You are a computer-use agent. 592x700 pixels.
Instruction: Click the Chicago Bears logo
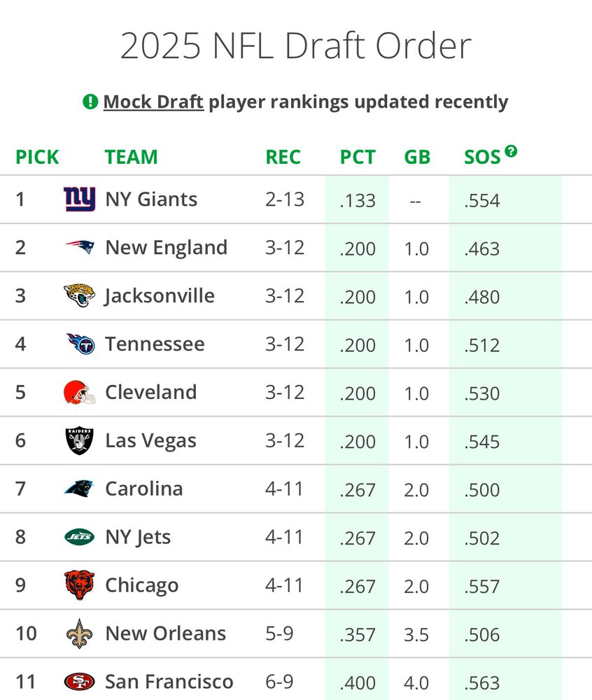[79, 584]
